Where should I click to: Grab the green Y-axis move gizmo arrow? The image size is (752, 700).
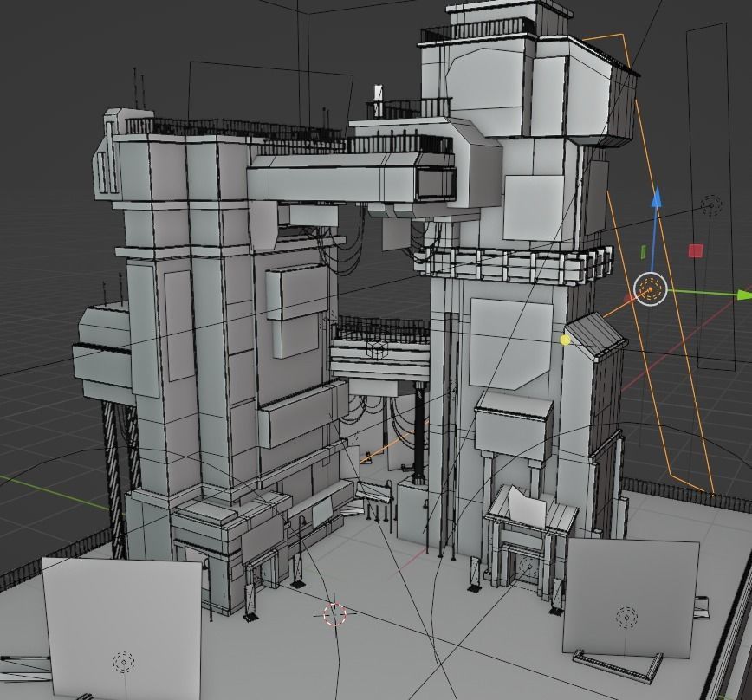tap(744, 295)
